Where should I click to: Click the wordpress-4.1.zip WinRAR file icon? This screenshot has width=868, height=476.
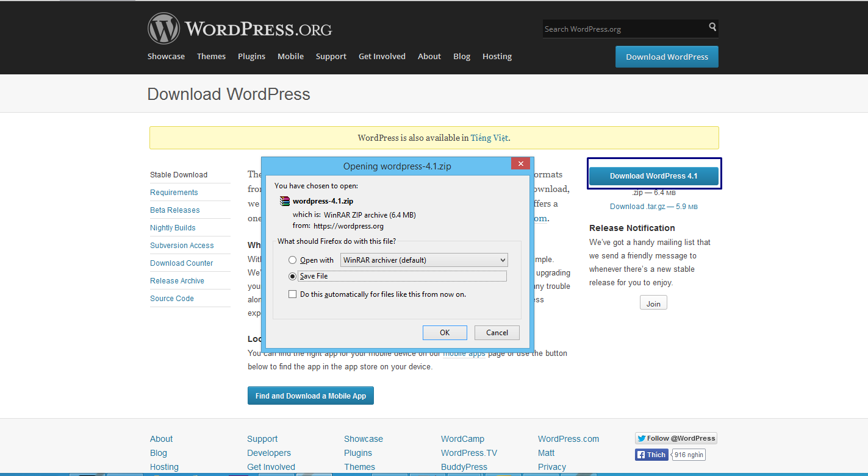coord(284,201)
